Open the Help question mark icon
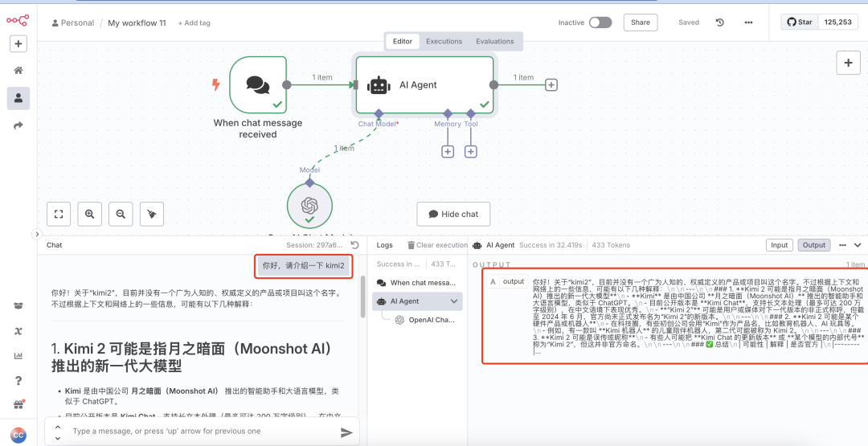The image size is (868, 446). (x=18, y=380)
